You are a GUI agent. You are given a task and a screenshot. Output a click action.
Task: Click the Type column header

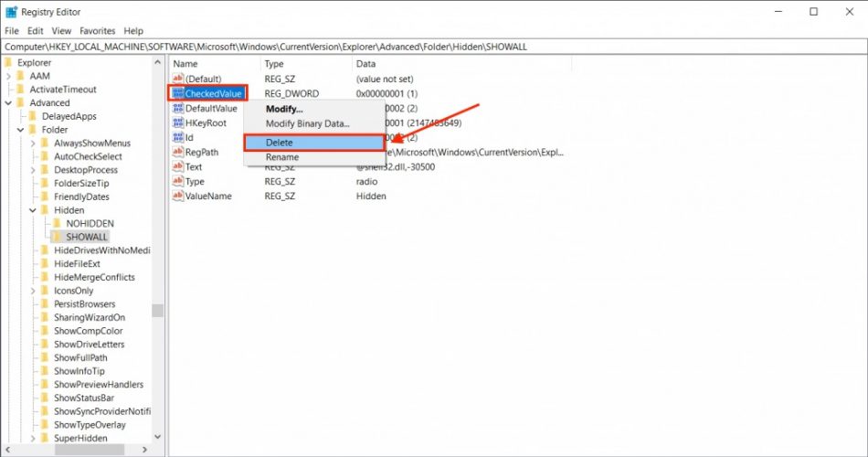(306, 64)
